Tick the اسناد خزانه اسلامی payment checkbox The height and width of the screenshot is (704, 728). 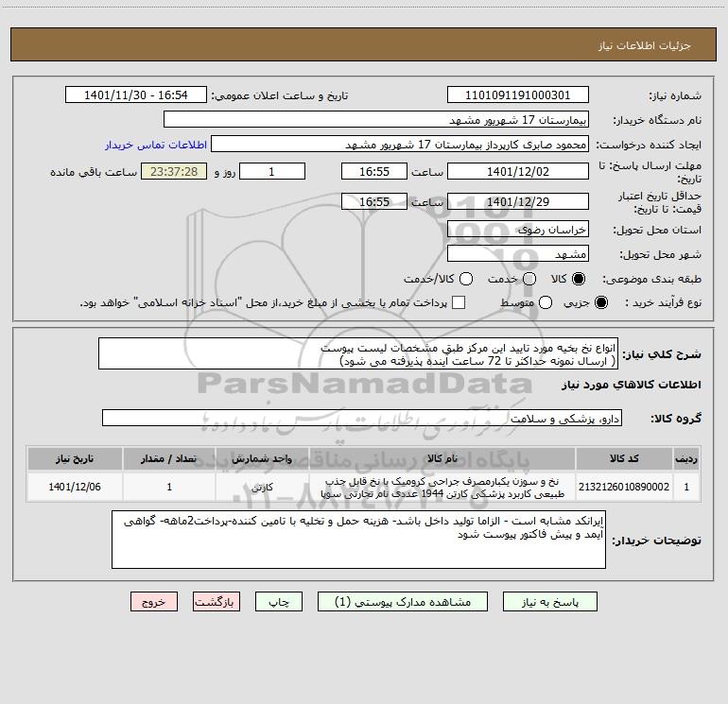(x=459, y=302)
